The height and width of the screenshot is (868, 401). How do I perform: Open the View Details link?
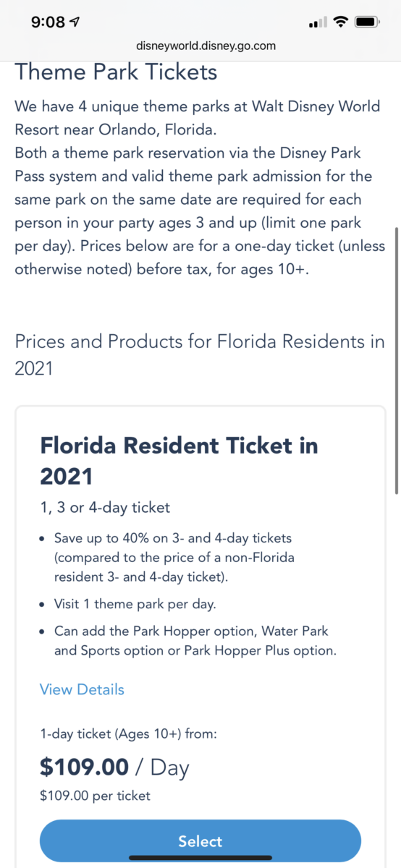point(82,689)
